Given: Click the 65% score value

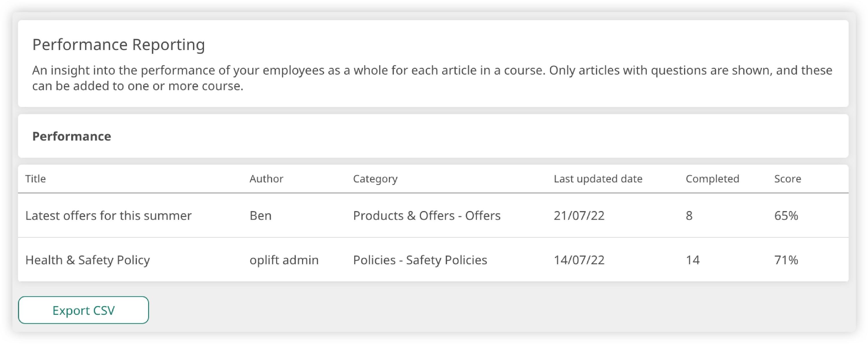Looking at the screenshot, I should coord(786,215).
